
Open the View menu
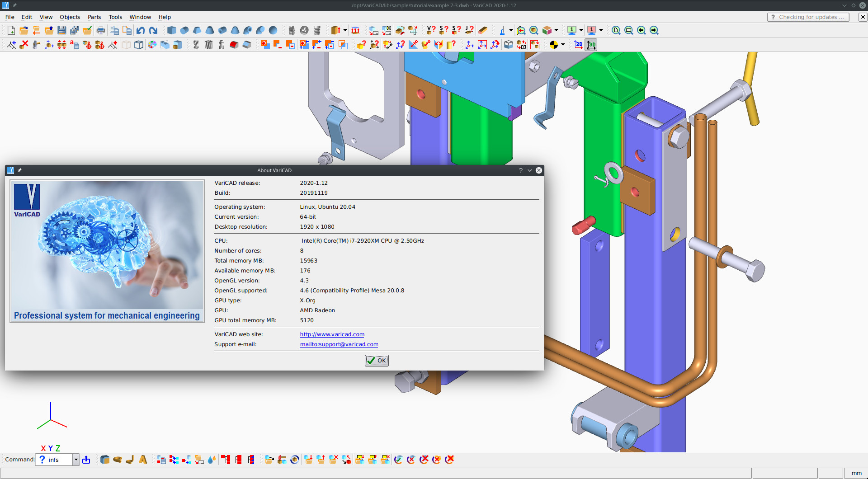(46, 17)
